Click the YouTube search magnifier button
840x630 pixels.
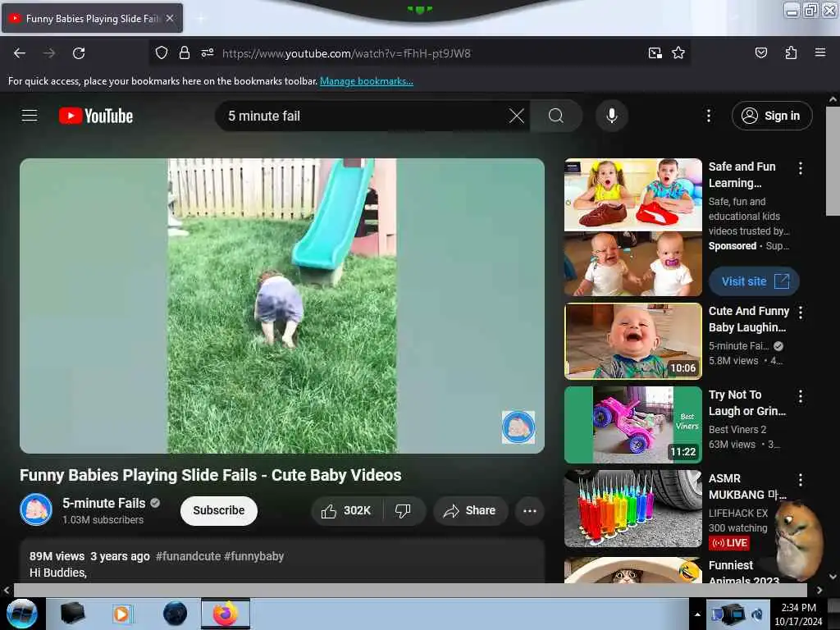pos(556,116)
